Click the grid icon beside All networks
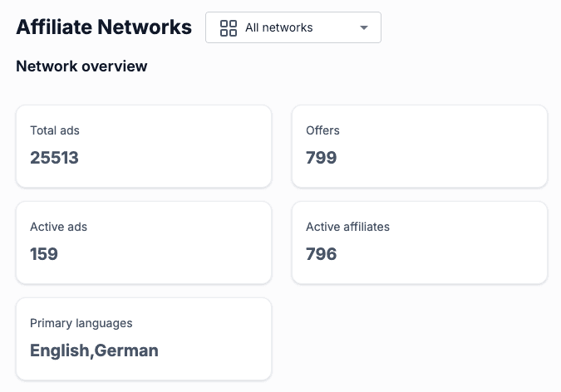Screen dimensions: 561x392 [x=229, y=28]
